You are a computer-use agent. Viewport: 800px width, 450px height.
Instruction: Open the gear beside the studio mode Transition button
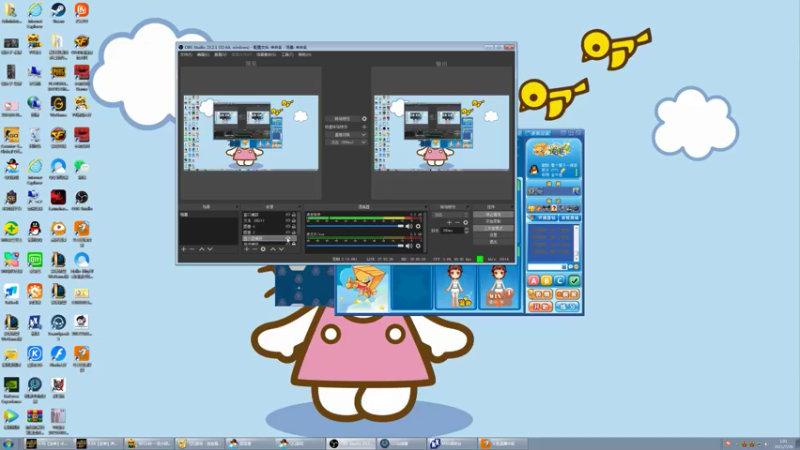click(364, 118)
